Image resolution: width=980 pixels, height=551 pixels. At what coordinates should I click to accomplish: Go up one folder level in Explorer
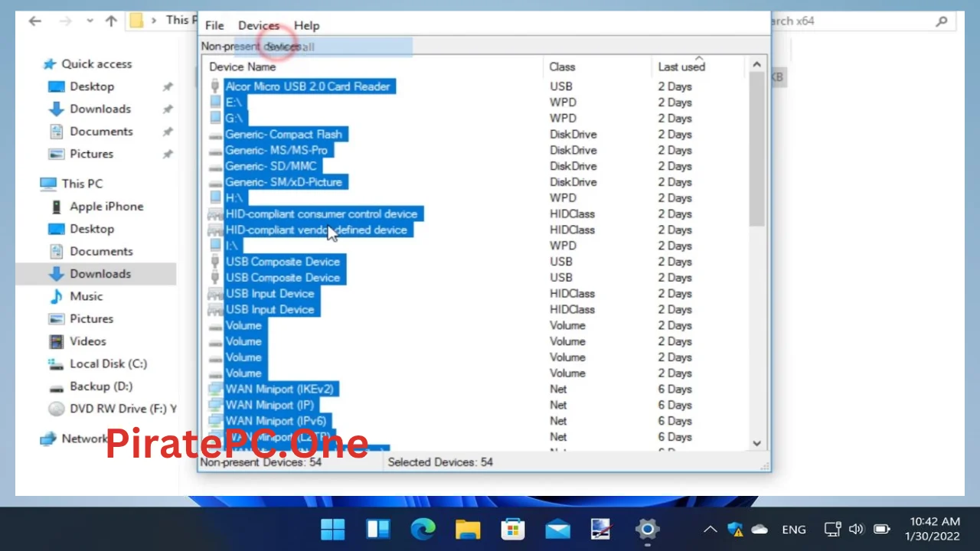tap(111, 21)
